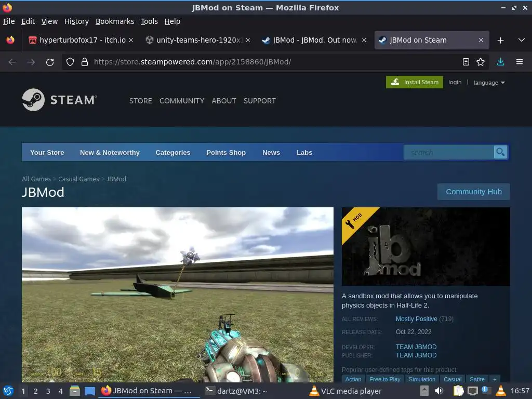Close the JBMod - JBMod. Out now tab
The width and height of the screenshot is (532, 399).
click(x=364, y=40)
